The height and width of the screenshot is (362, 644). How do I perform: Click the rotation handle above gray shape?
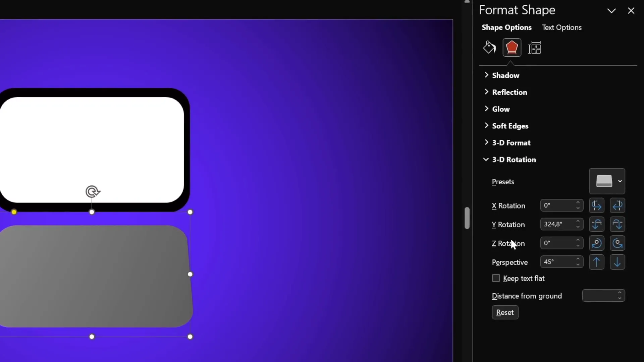click(x=92, y=191)
